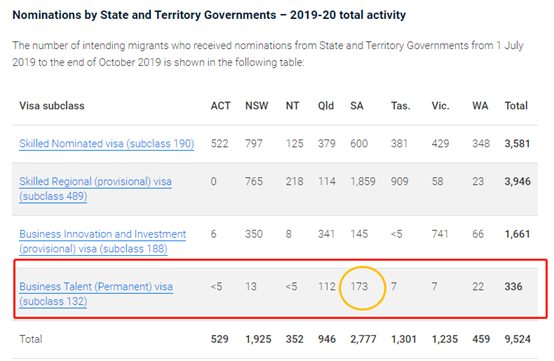The image size is (554, 361).
Task: Click the 2,777 SA total cell
Action: point(363,339)
